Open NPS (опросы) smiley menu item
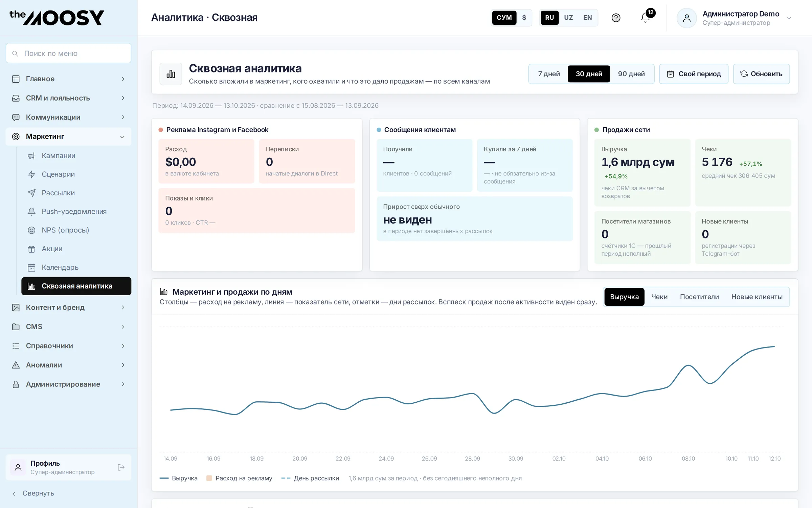 coord(76,230)
